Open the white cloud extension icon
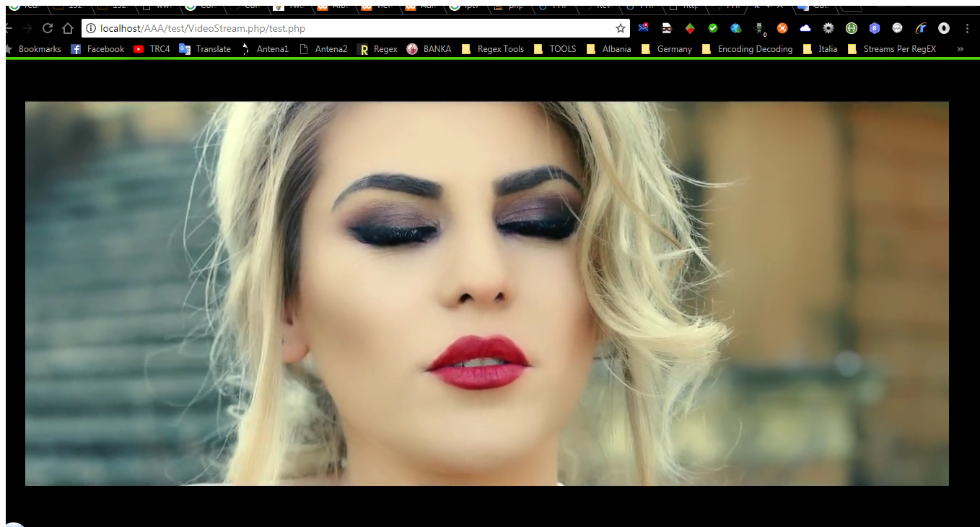This screenshot has width=980, height=527. (x=805, y=28)
